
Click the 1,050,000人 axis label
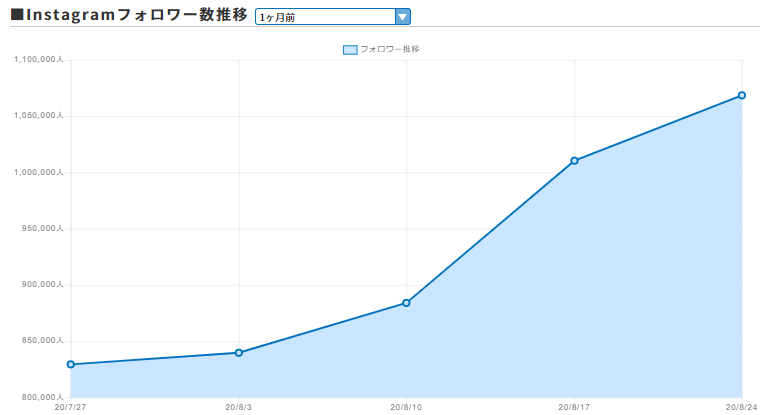click(x=39, y=116)
